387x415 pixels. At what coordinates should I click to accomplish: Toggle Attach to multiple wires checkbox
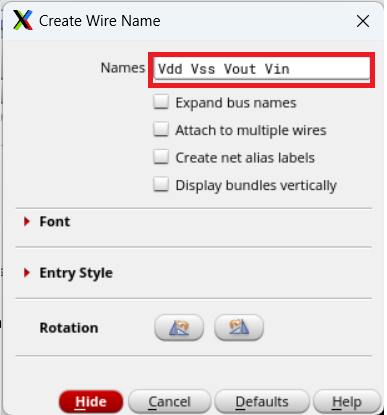point(161,129)
